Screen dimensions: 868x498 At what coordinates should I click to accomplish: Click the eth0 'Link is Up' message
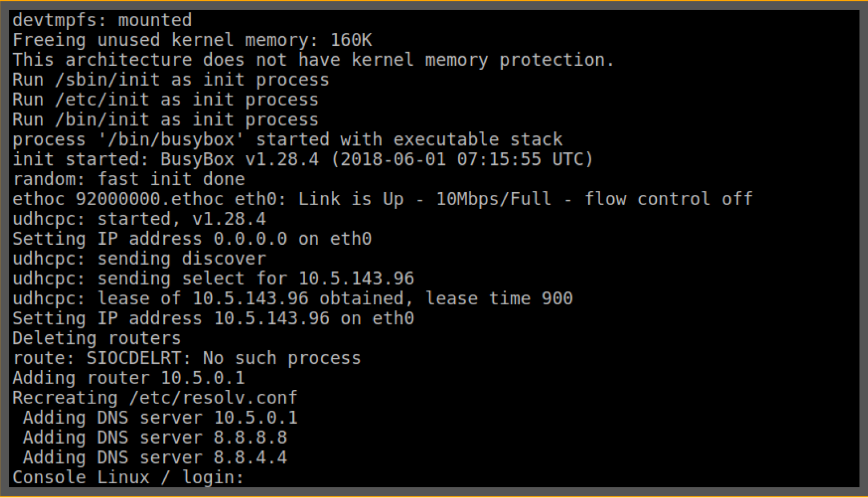pyautogui.click(x=382, y=199)
